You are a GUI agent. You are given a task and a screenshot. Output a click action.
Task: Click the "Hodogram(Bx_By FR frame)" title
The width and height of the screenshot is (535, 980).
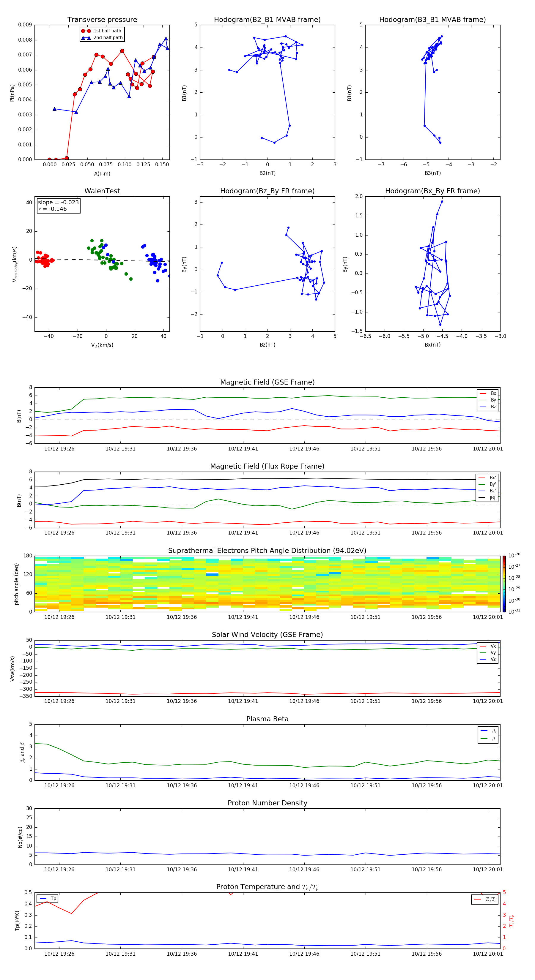tap(432, 191)
